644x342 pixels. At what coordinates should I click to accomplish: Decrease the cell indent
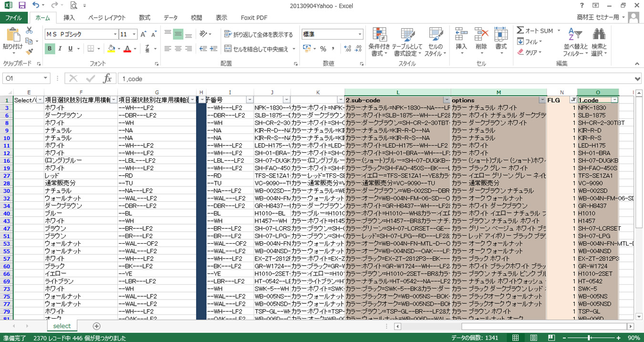(203, 49)
